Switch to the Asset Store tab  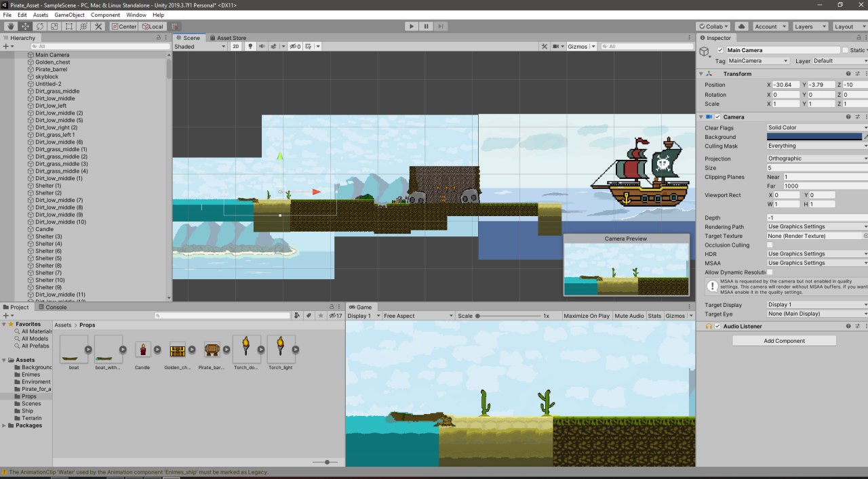point(228,38)
